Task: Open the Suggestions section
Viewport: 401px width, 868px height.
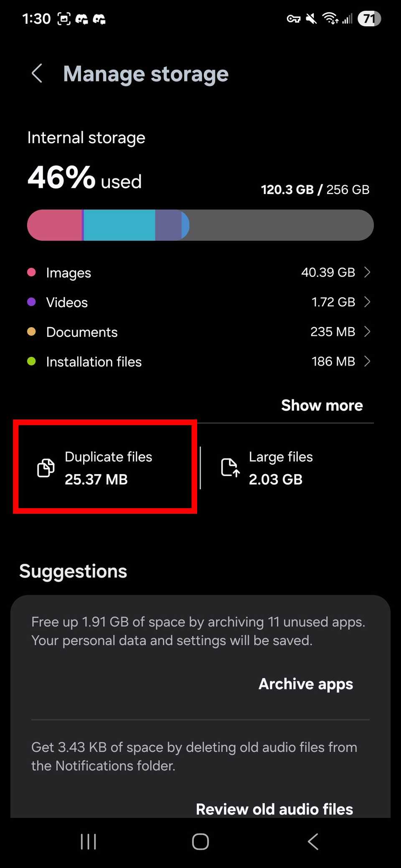Action: (73, 571)
